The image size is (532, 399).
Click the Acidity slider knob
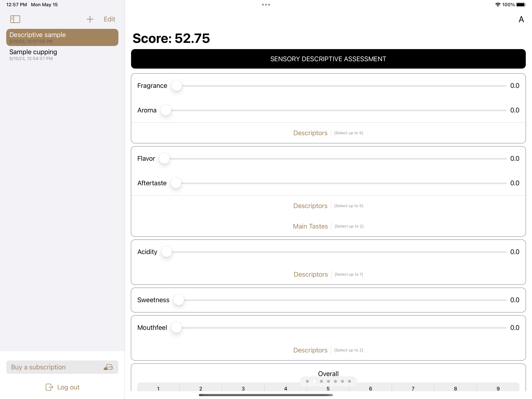[167, 252]
